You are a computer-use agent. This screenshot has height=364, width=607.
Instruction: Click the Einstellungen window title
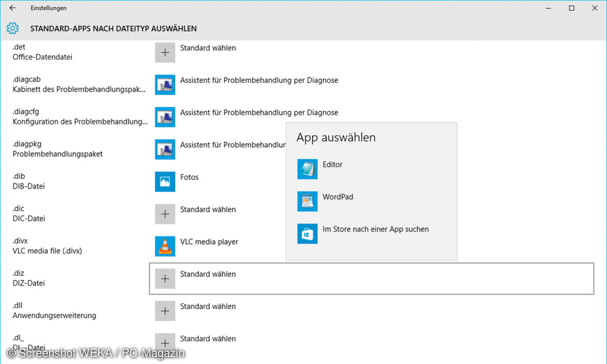pyautogui.click(x=49, y=8)
